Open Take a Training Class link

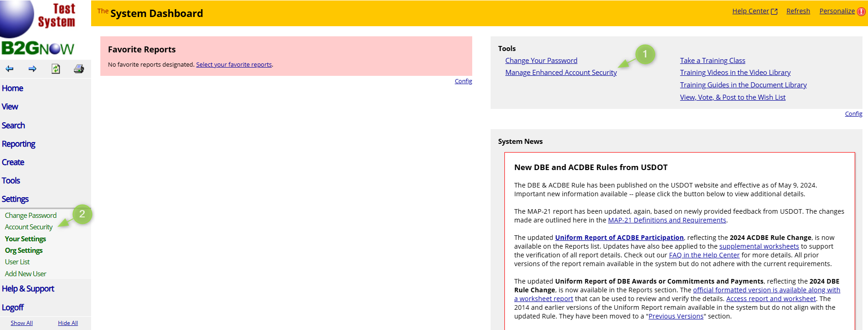712,61
